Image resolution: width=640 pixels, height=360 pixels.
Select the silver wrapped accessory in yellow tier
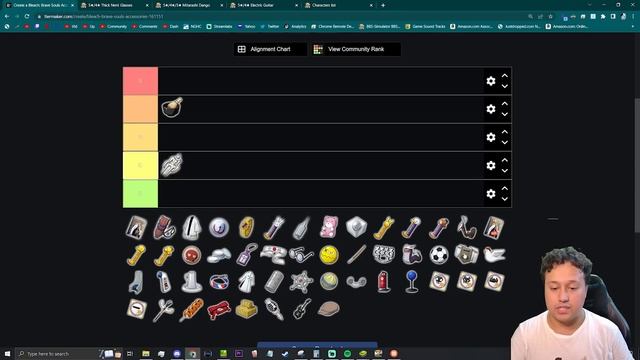click(171, 164)
